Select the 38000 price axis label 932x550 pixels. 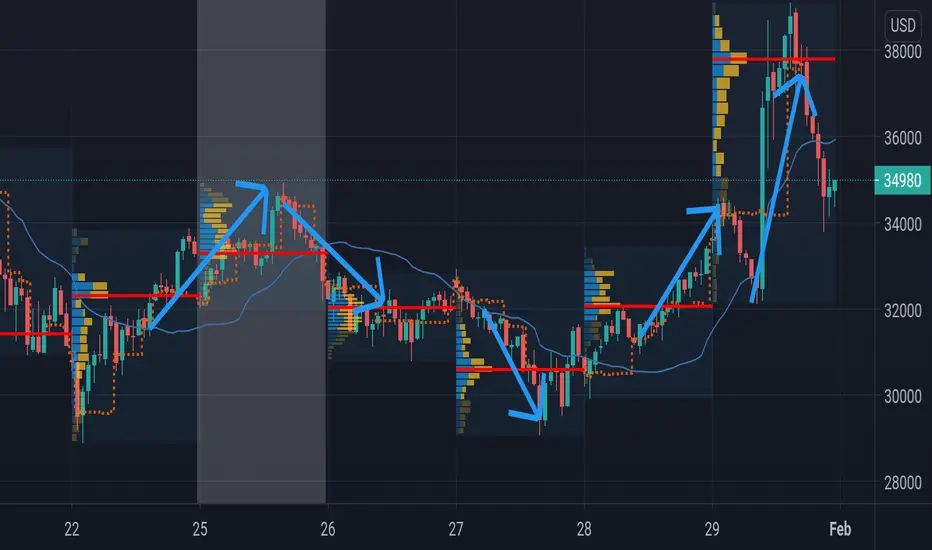[902, 52]
